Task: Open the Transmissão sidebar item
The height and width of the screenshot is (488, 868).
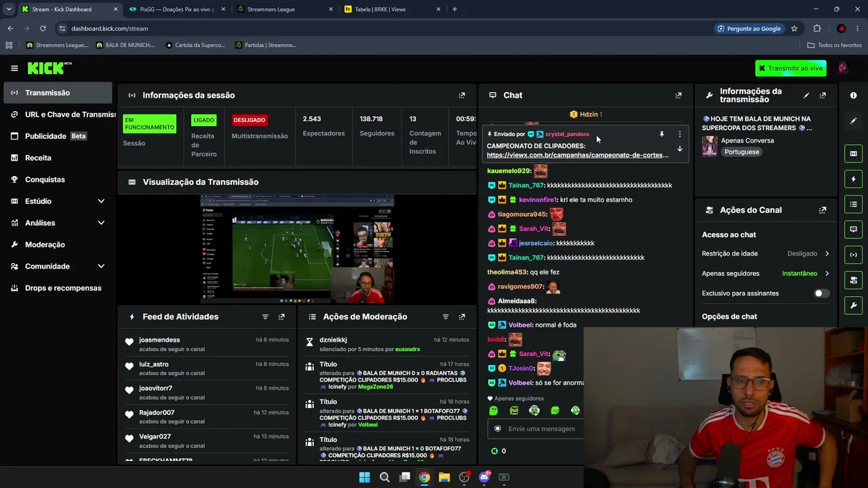Action: click(58, 93)
